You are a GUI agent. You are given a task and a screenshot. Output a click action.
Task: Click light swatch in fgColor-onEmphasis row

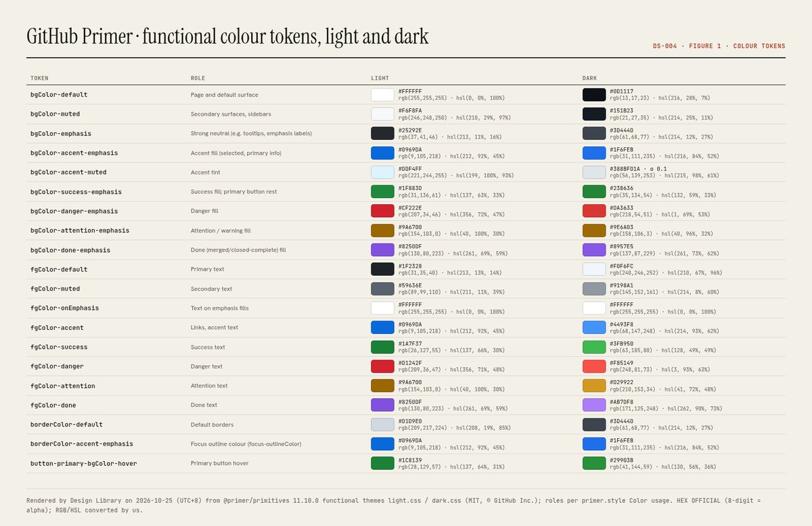[x=382, y=308]
